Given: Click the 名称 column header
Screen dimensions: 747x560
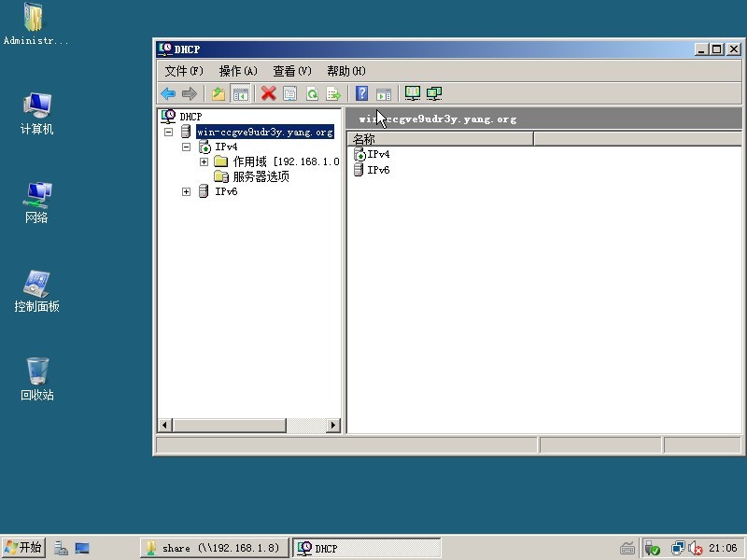Looking at the screenshot, I should [x=439, y=139].
